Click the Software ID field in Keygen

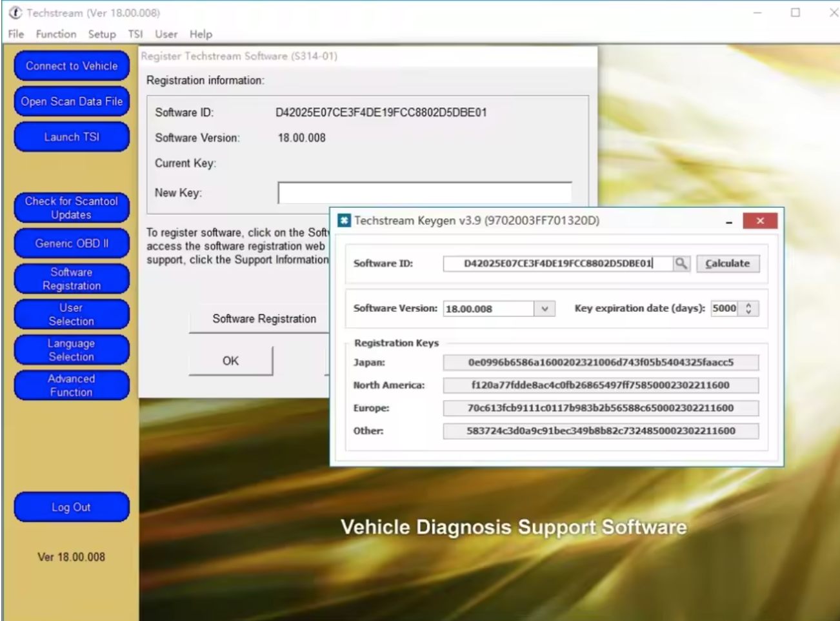[x=557, y=263]
